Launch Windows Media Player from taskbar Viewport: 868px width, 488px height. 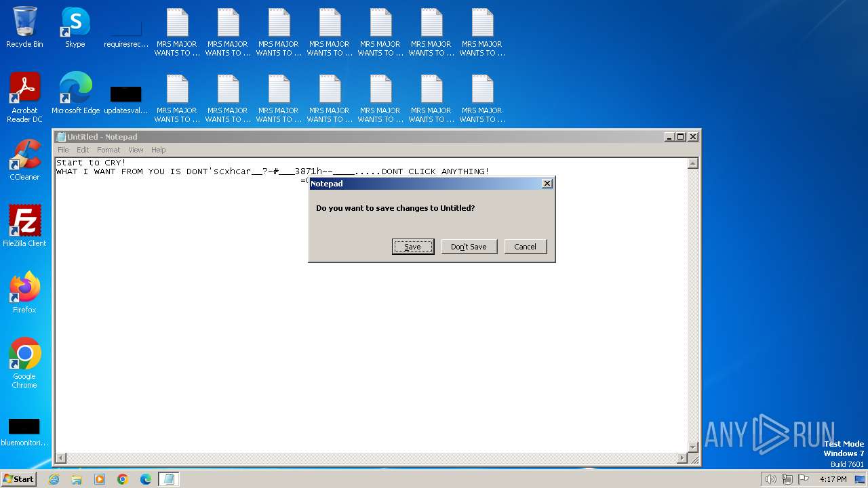click(x=100, y=479)
